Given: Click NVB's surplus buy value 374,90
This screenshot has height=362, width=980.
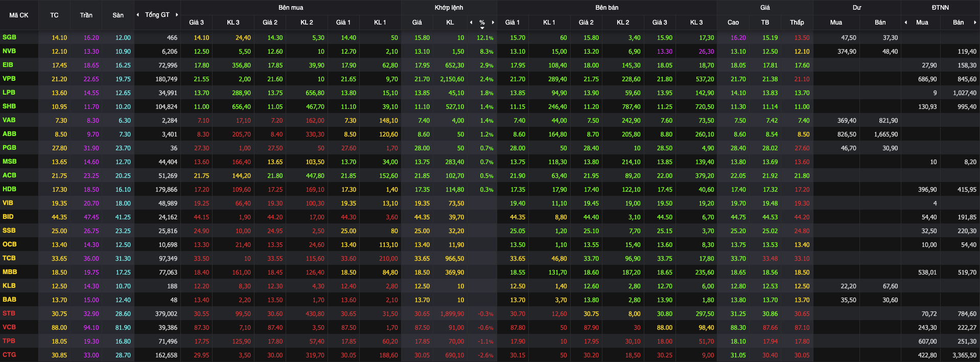Looking at the screenshot, I should tap(847, 52).
